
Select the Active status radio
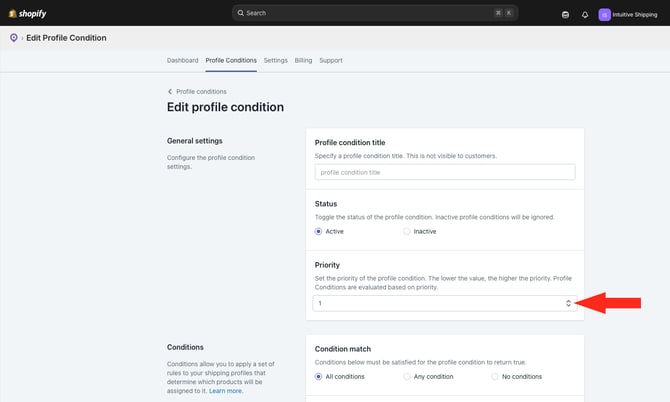pyautogui.click(x=318, y=231)
